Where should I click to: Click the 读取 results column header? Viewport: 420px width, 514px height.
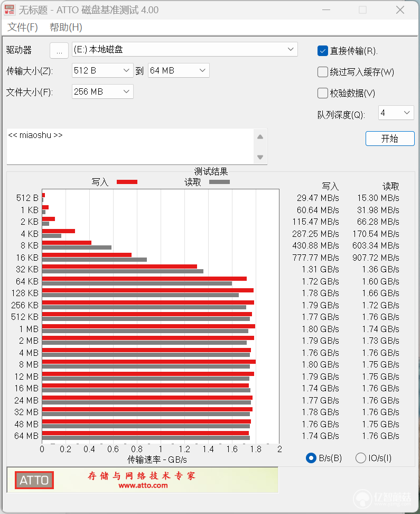391,187
